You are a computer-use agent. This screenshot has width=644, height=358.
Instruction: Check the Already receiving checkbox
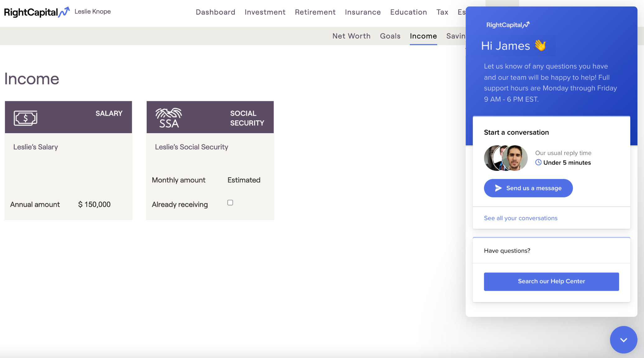click(230, 202)
